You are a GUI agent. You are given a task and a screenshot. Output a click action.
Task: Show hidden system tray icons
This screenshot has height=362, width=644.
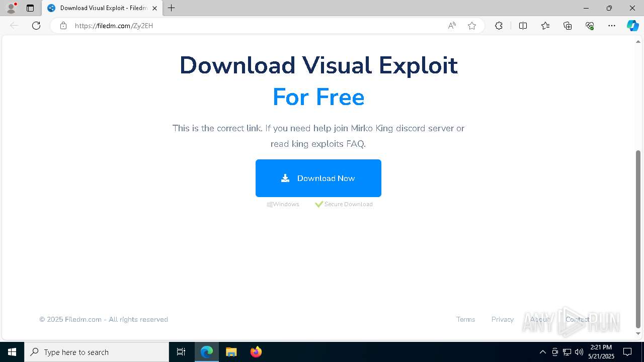click(542, 352)
